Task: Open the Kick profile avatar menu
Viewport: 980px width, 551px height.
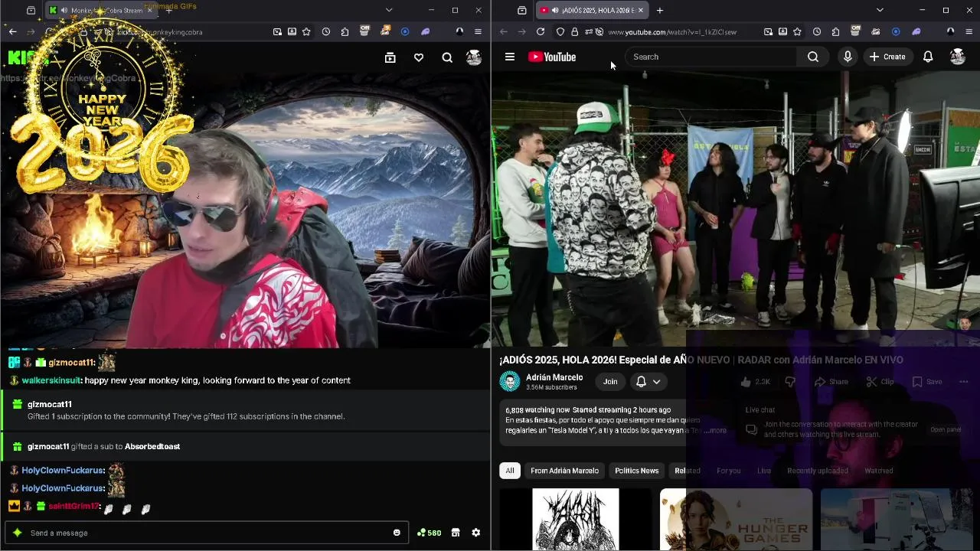Action: pos(474,57)
